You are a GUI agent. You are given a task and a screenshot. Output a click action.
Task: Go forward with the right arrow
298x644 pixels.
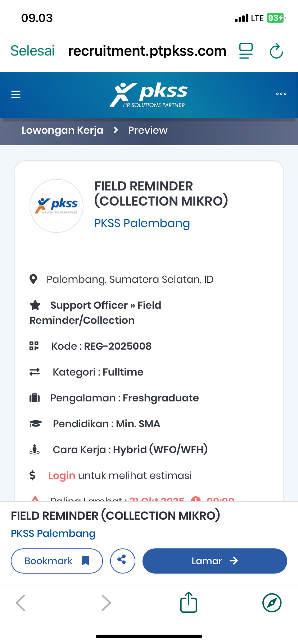tap(106, 603)
